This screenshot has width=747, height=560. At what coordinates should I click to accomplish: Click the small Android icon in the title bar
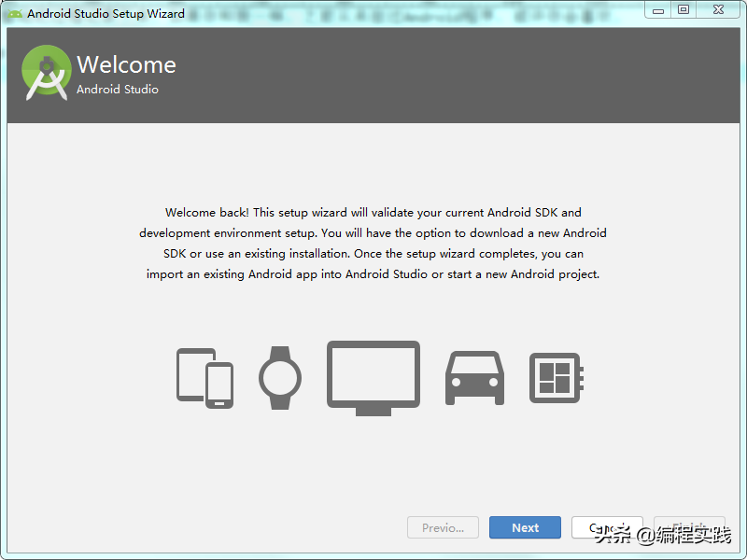pyautogui.click(x=15, y=13)
